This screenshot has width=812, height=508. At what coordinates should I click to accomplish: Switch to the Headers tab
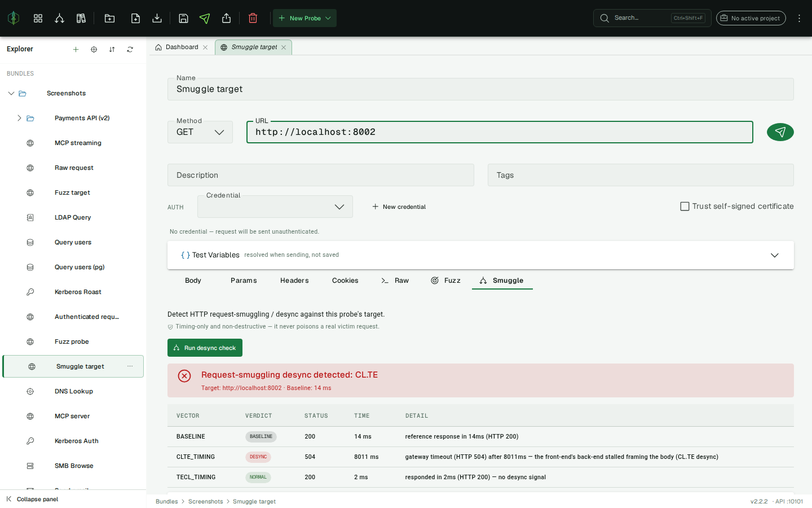click(x=294, y=281)
